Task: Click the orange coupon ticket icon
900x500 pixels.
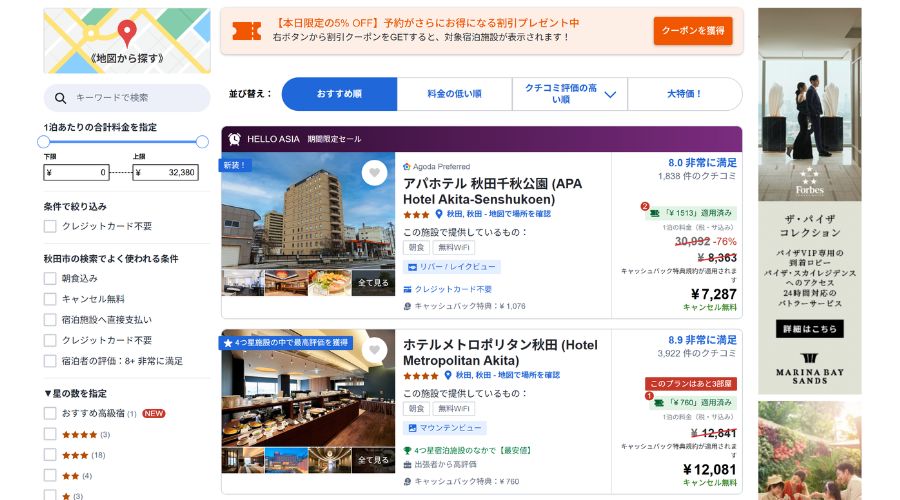Action: (x=247, y=31)
